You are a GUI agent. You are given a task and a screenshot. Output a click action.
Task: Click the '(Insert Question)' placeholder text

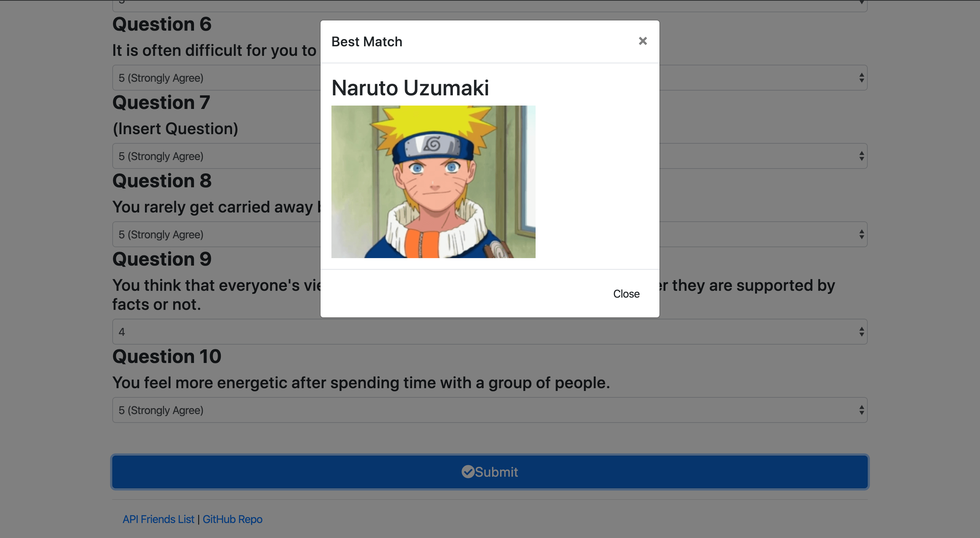(x=175, y=129)
